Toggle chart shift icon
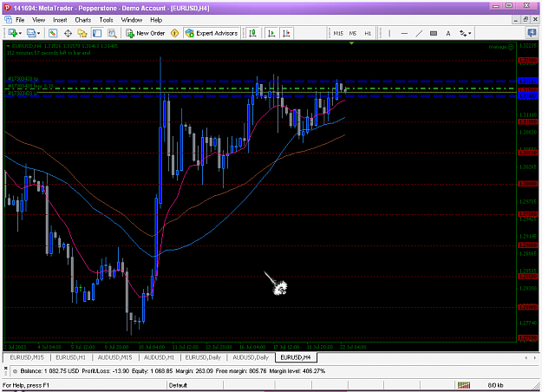The height and width of the screenshot is (392, 542). [286, 33]
